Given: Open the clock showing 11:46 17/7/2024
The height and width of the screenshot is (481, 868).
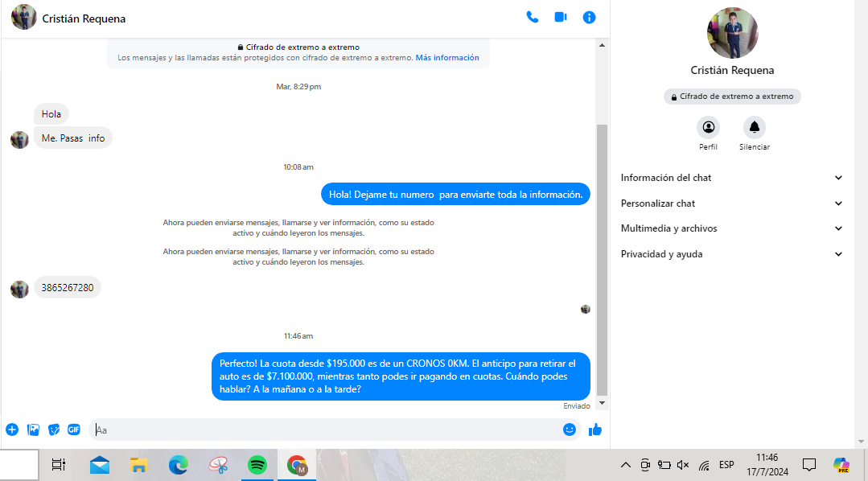Looking at the screenshot, I should coord(767,465).
